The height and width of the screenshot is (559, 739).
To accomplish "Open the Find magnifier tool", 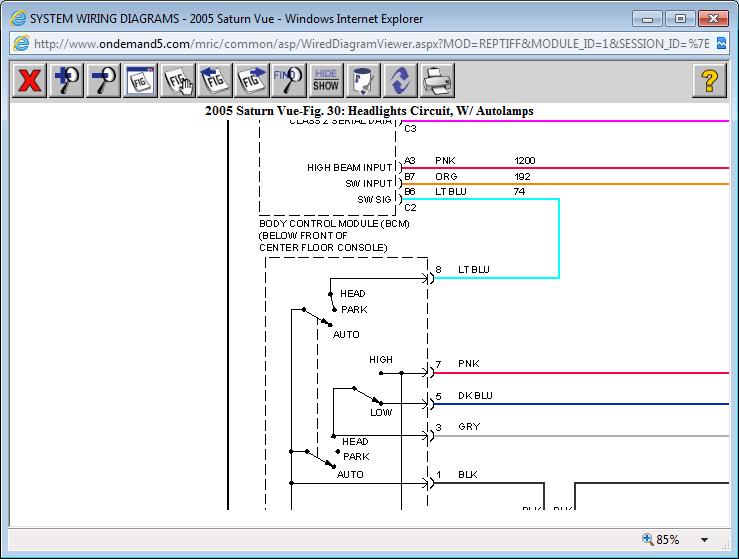I will pos(287,80).
